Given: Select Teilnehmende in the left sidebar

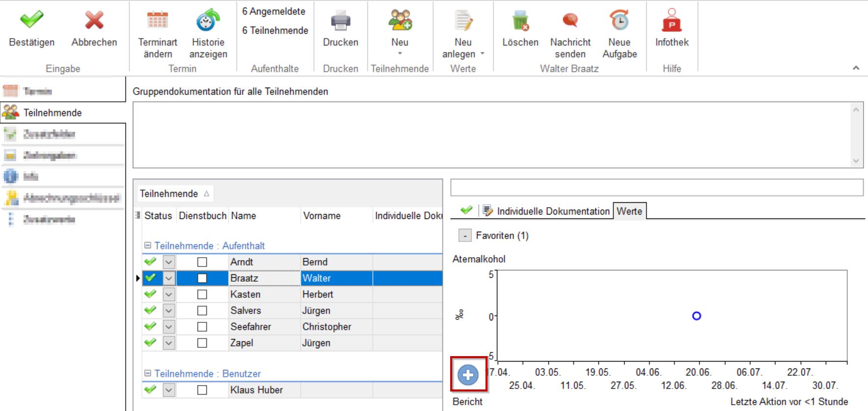Looking at the screenshot, I should click(52, 113).
